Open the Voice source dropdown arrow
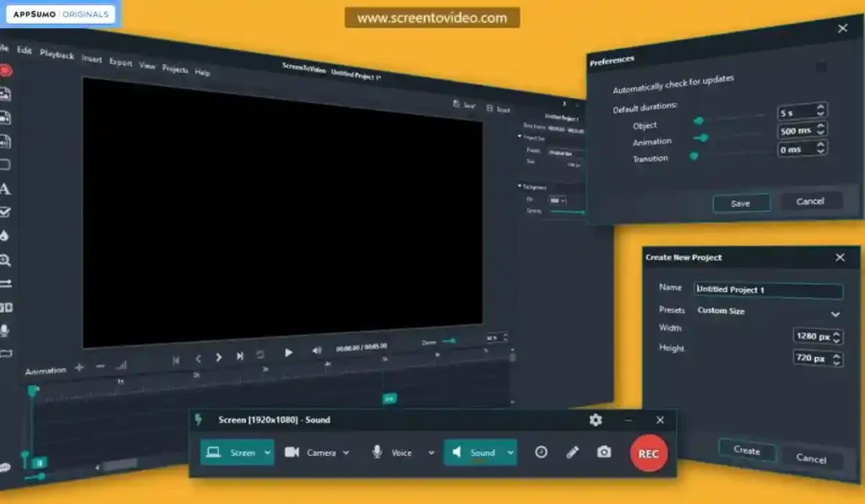Viewport: 865px width, 504px height. [x=432, y=453]
